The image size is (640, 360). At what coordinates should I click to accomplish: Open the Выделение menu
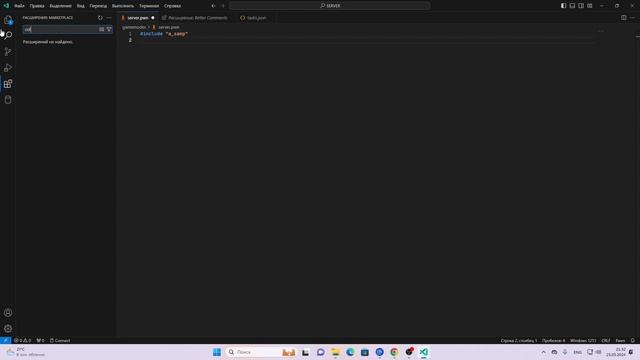click(60, 6)
